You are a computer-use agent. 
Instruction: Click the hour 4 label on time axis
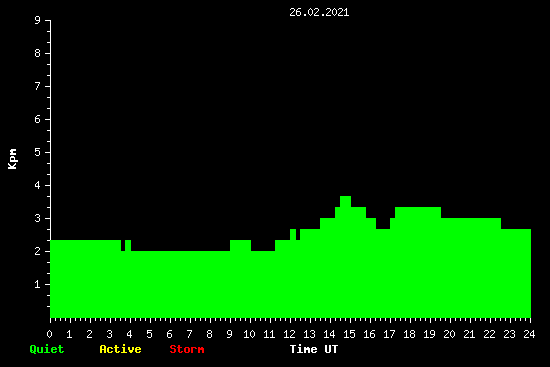129,334
